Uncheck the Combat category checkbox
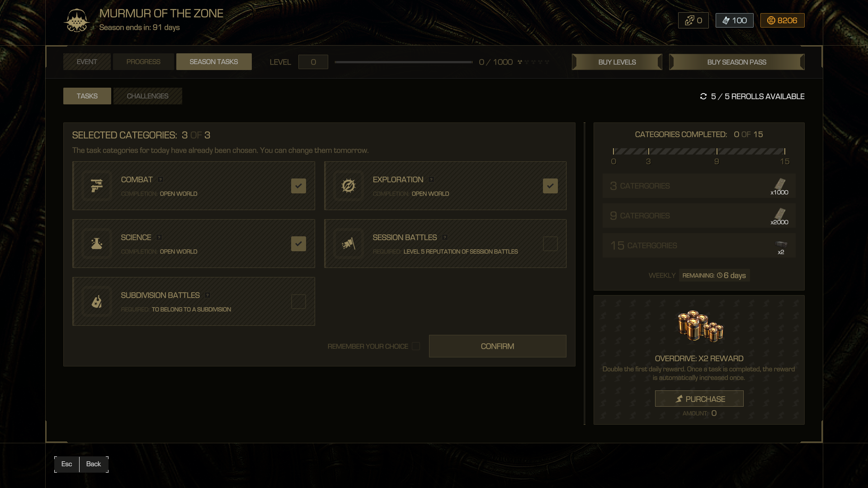 click(x=298, y=186)
